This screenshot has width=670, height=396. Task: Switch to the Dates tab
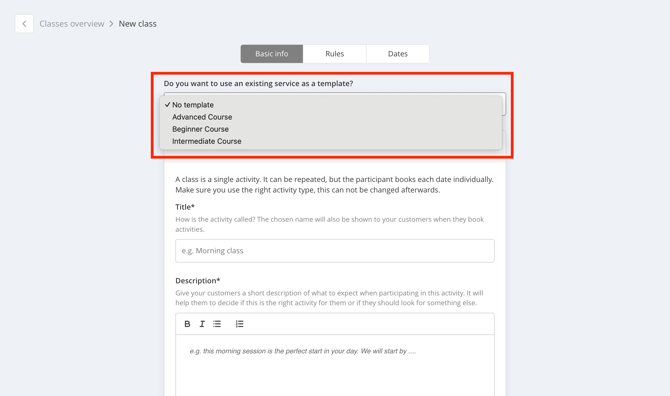tap(398, 54)
